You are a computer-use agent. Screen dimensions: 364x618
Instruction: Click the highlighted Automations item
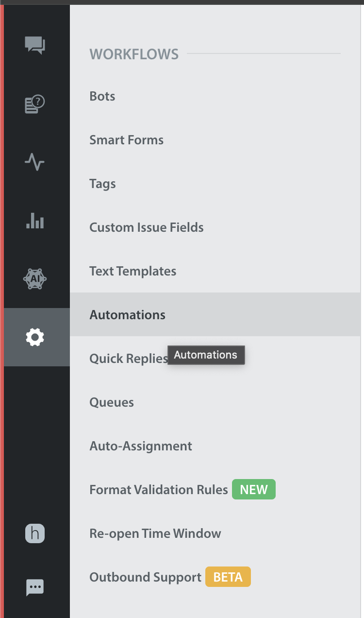(215, 314)
